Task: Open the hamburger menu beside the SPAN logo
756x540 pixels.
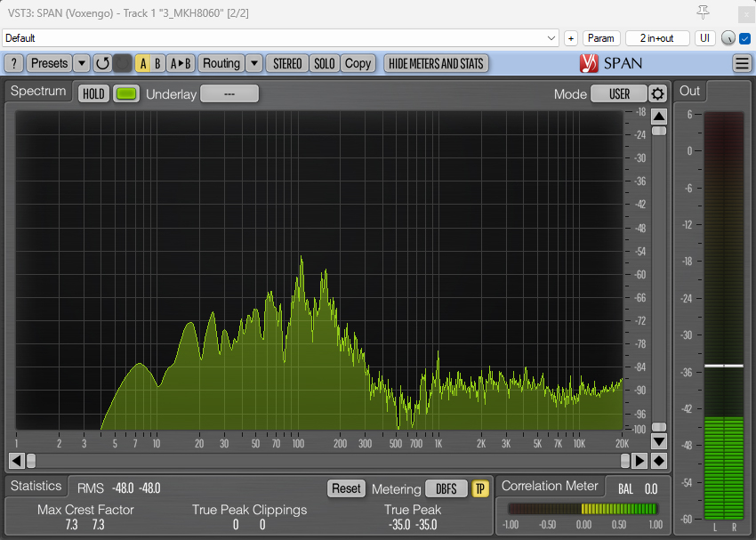Action: [742, 63]
